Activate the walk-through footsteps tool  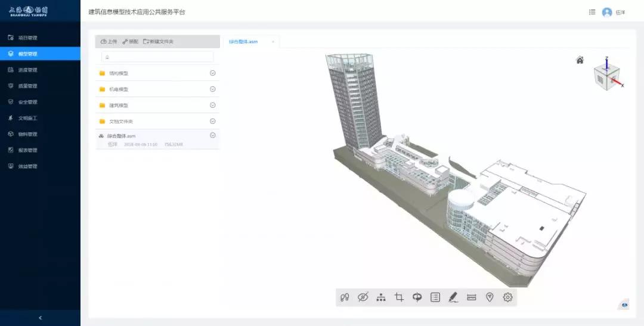[345, 297]
